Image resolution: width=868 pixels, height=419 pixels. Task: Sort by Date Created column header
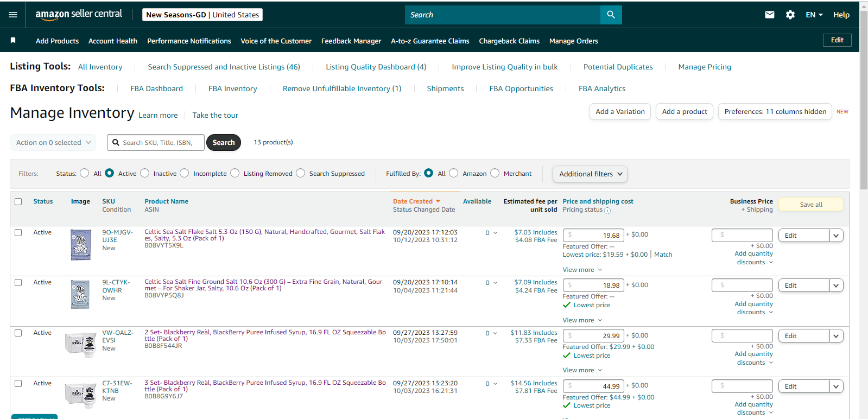coord(417,201)
